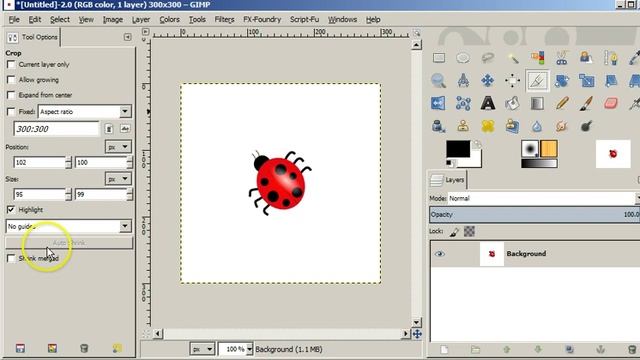Open the Select menu
Image resolution: width=640 pixels, height=360 pixels.
pyautogui.click(x=60, y=19)
